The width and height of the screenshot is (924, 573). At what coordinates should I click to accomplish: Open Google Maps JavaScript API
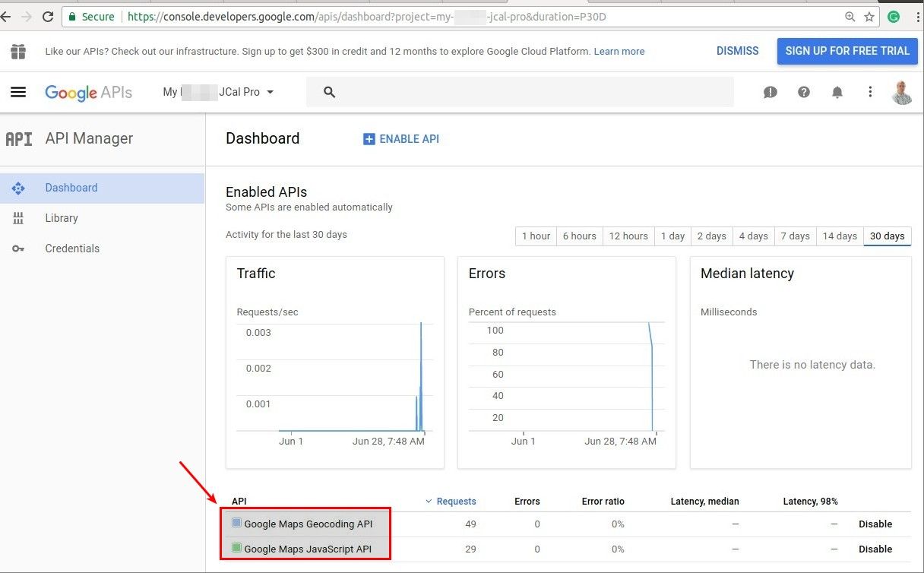point(308,549)
